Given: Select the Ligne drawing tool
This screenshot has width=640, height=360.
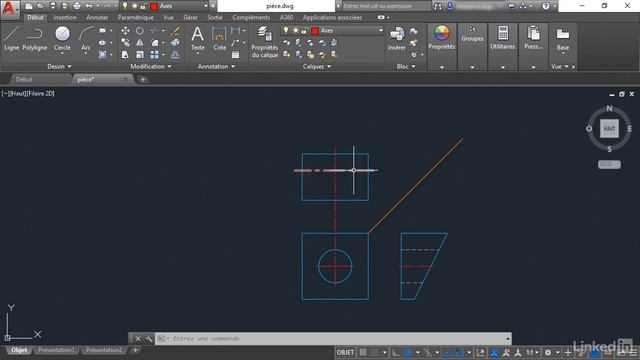Looking at the screenshot, I should tap(11, 38).
